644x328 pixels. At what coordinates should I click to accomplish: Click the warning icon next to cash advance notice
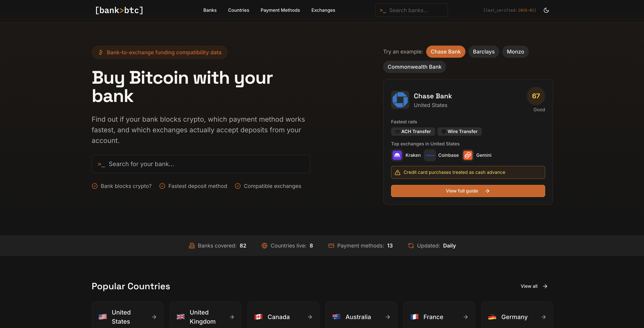[x=398, y=172]
